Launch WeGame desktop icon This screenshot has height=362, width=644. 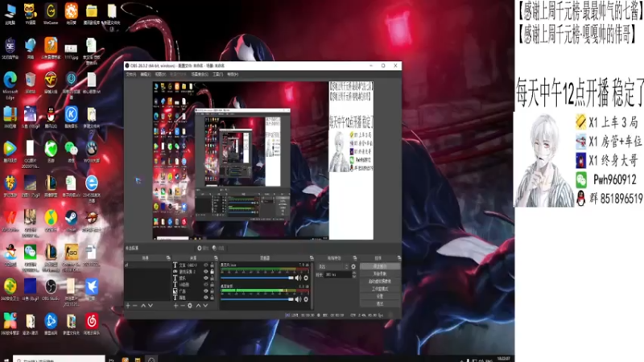point(51,14)
